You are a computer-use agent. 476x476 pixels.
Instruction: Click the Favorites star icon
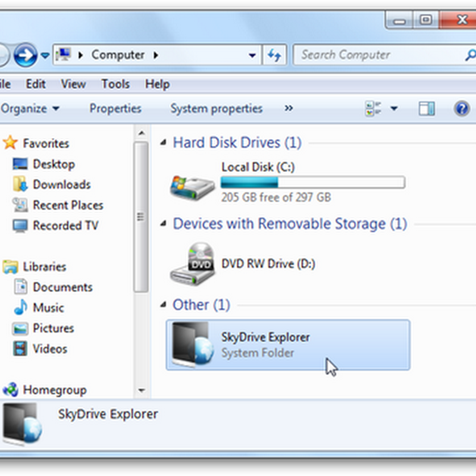click(11, 142)
